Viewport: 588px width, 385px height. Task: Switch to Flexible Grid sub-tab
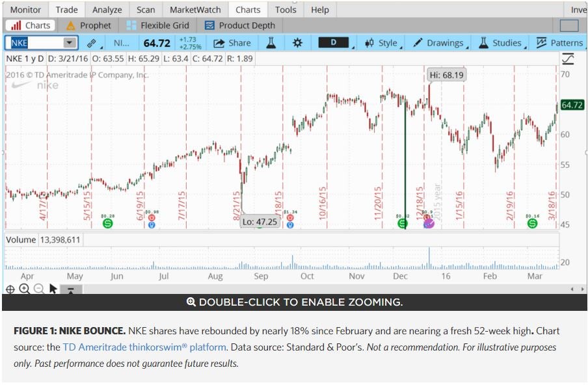pos(158,25)
